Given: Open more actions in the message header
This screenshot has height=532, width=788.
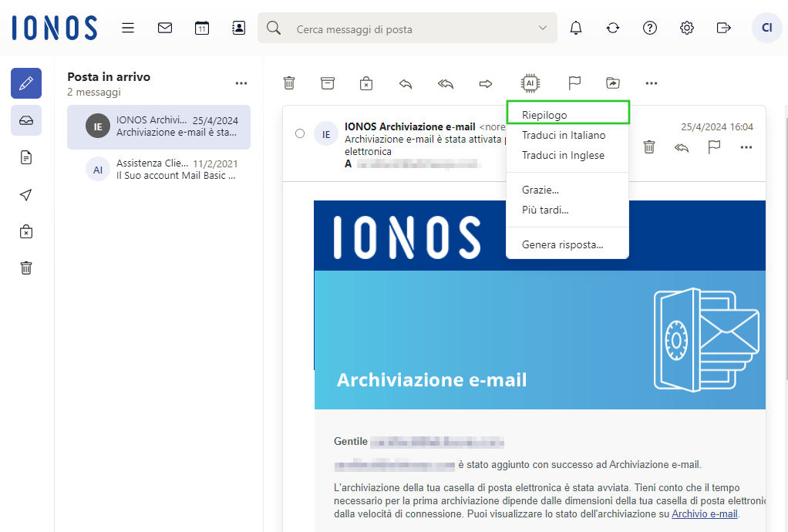Looking at the screenshot, I should point(746,147).
